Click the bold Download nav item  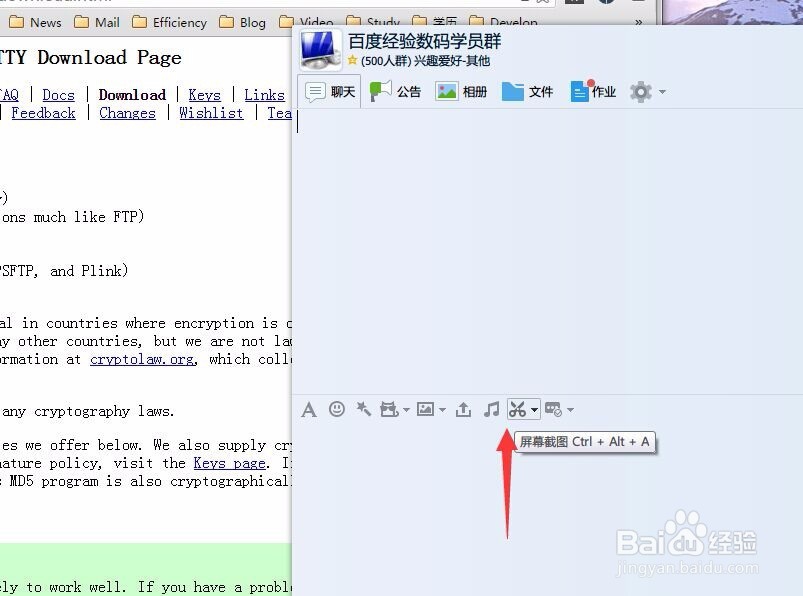(x=132, y=95)
